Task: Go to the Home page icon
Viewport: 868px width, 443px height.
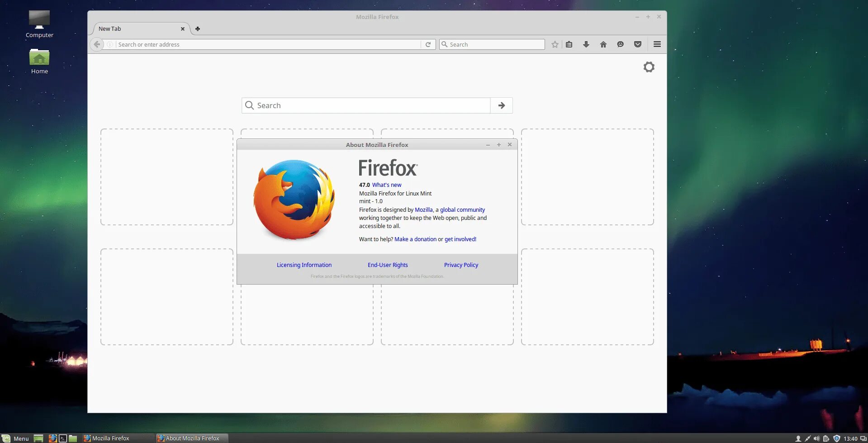Action: [x=603, y=44]
